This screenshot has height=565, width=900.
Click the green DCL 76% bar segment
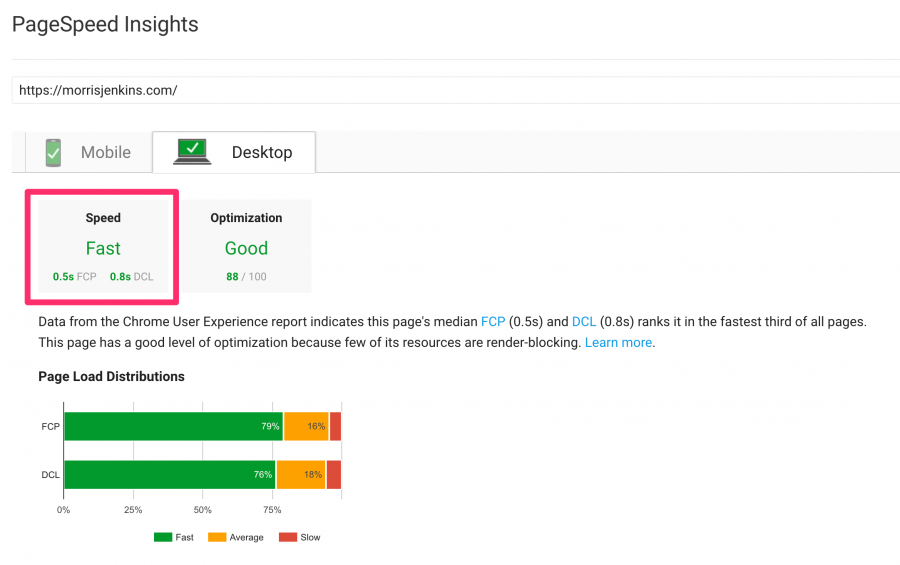pos(170,475)
